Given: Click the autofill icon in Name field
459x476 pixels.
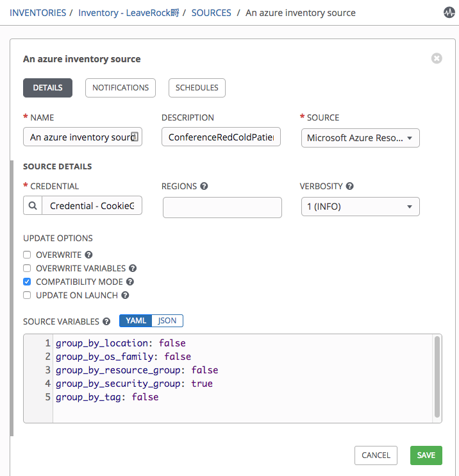Looking at the screenshot, I should [135, 137].
